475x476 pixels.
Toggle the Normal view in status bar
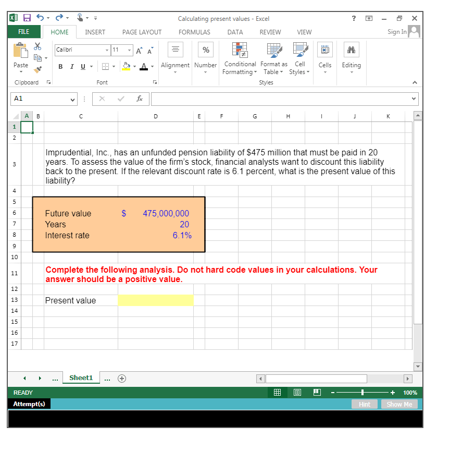(277, 392)
